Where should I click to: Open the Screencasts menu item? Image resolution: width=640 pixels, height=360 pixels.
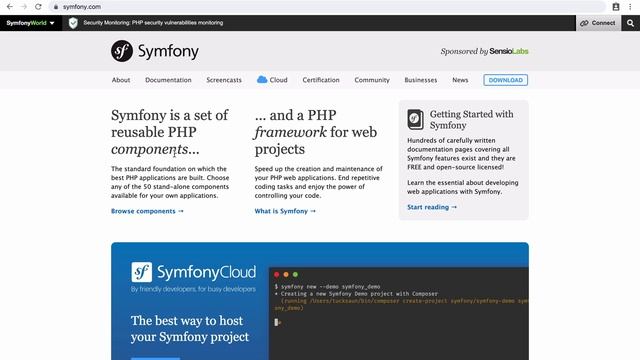224,80
